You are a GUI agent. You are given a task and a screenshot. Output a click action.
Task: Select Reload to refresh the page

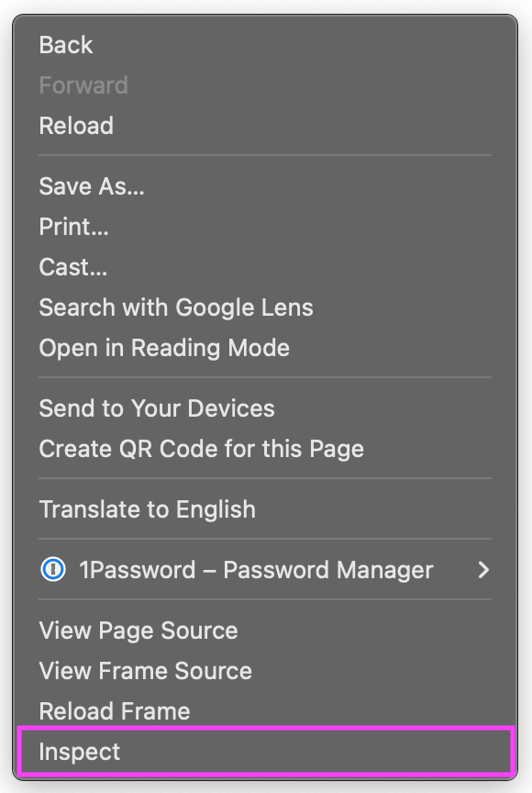(76, 126)
